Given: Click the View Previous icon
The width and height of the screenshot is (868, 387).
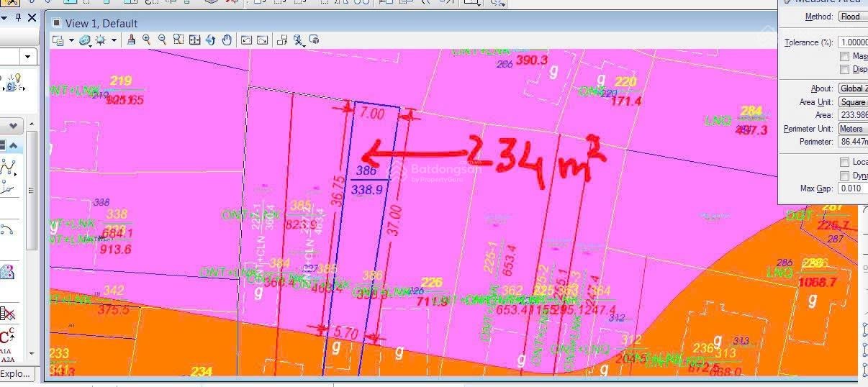Looking at the screenshot, I should click(x=246, y=40).
